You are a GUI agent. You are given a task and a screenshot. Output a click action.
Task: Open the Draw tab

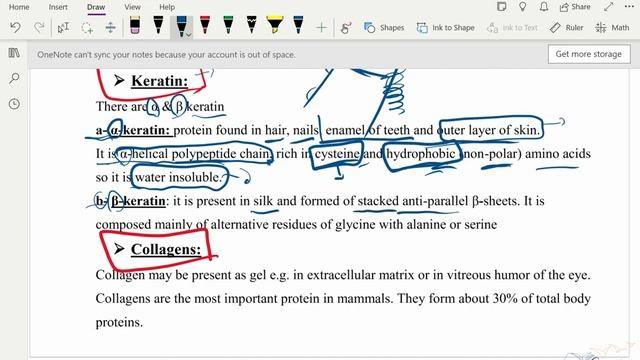(x=96, y=7)
